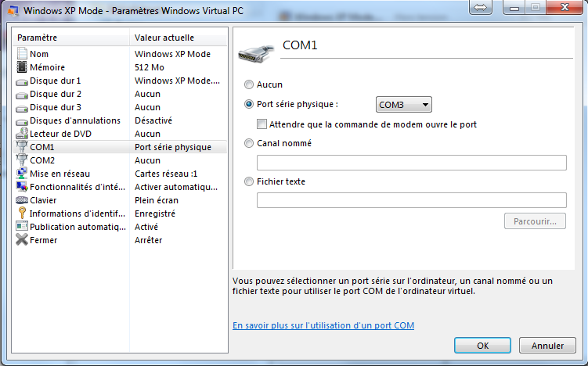Click the Fichier texte path field
The height and width of the screenshot is (366, 588).
tap(411, 200)
